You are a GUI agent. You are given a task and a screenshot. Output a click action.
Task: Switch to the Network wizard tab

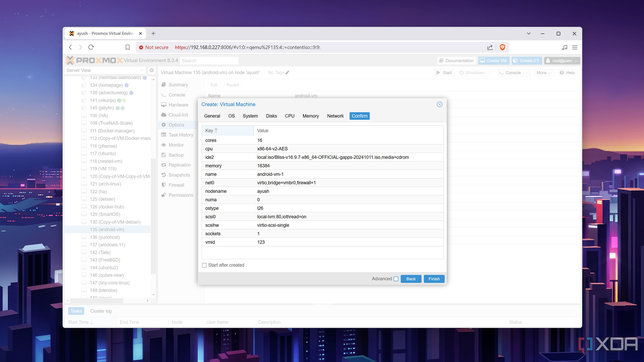[x=335, y=116]
